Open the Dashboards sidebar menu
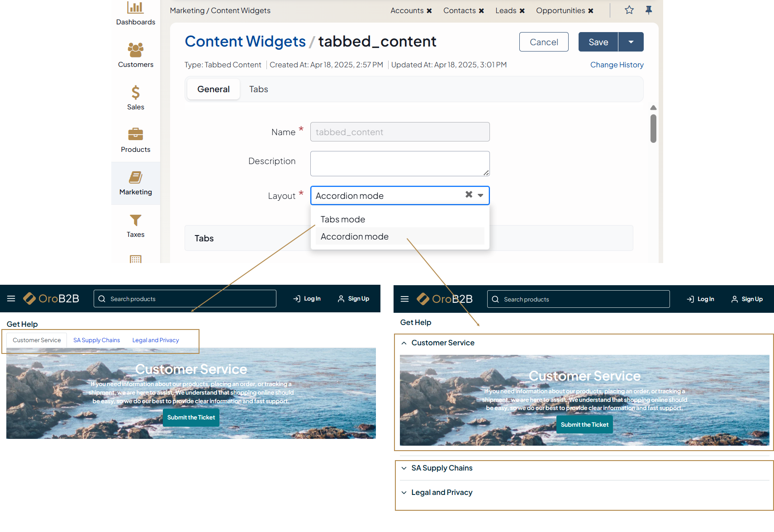 click(x=135, y=14)
